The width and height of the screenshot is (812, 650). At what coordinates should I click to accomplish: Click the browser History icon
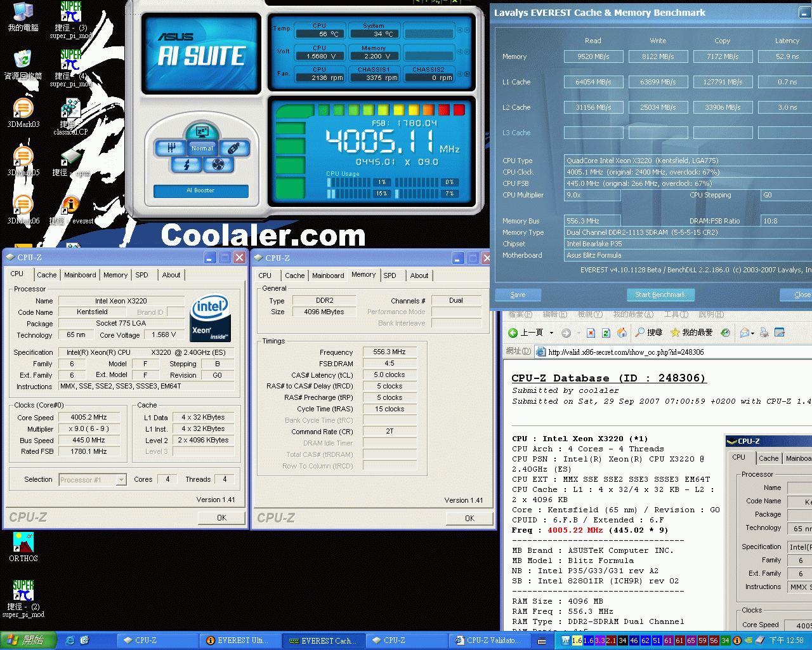(726, 333)
